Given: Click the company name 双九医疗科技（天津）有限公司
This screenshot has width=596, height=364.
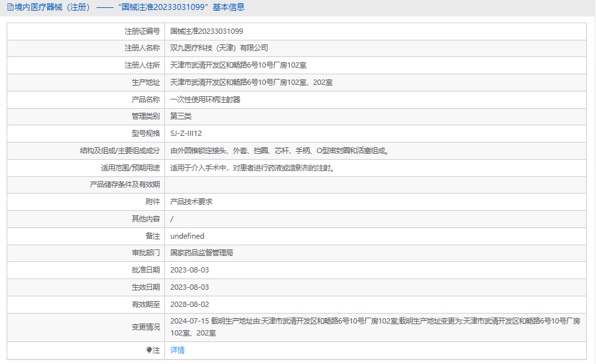Looking at the screenshot, I should click(219, 48).
